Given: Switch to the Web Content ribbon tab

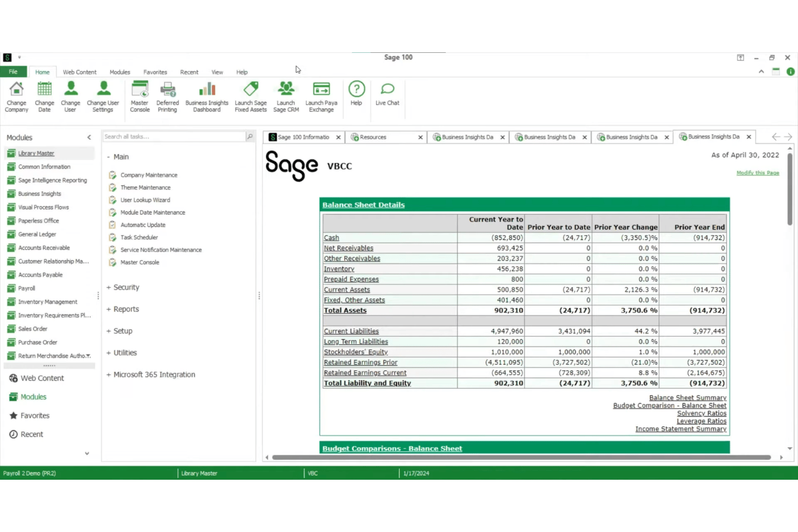Looking at the screenshot, I should click(80, 72).
